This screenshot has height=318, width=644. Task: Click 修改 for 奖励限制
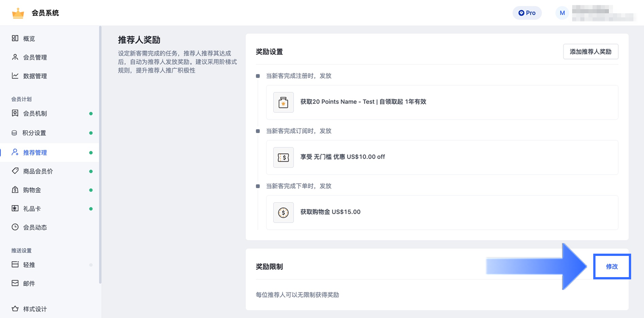(x=611, y=267)
